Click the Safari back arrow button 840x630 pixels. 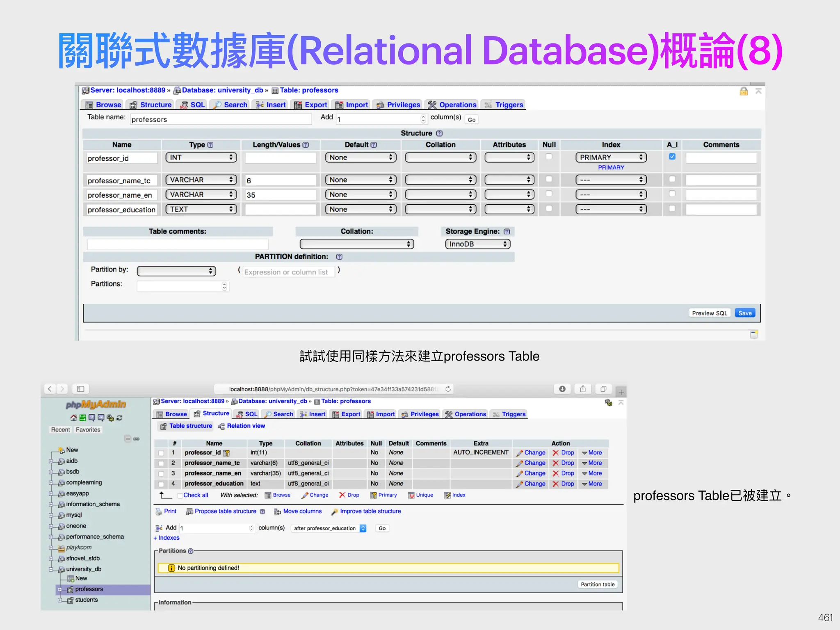pos(50,388)
